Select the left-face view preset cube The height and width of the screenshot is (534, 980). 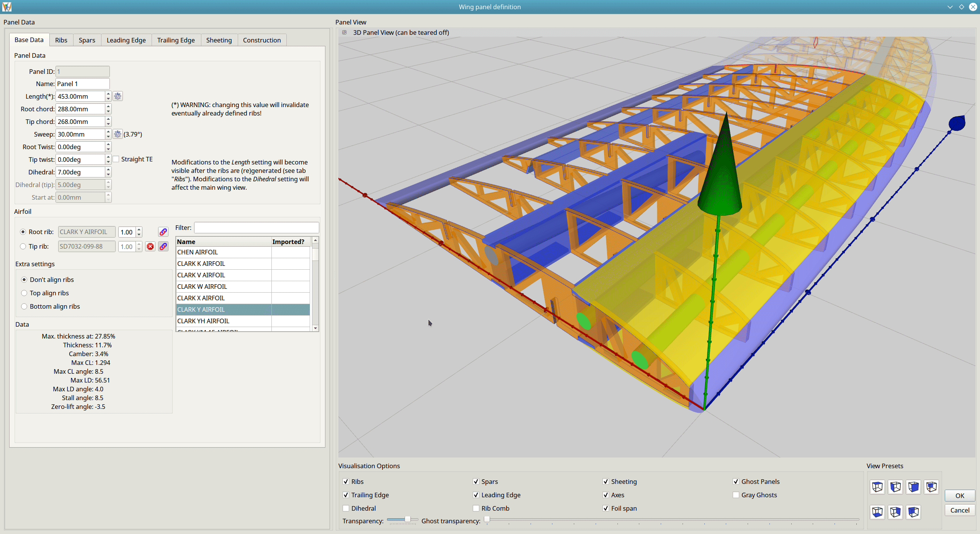pos(895,487)
